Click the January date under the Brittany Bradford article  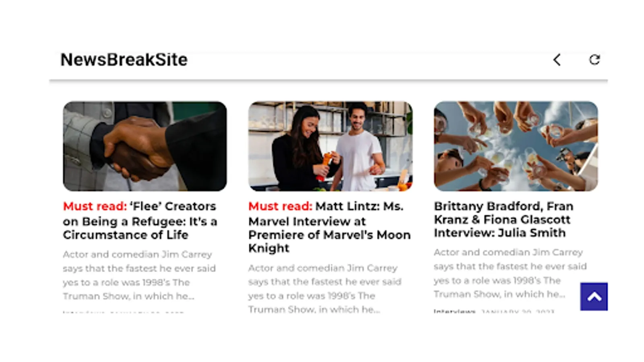[518, 311]
